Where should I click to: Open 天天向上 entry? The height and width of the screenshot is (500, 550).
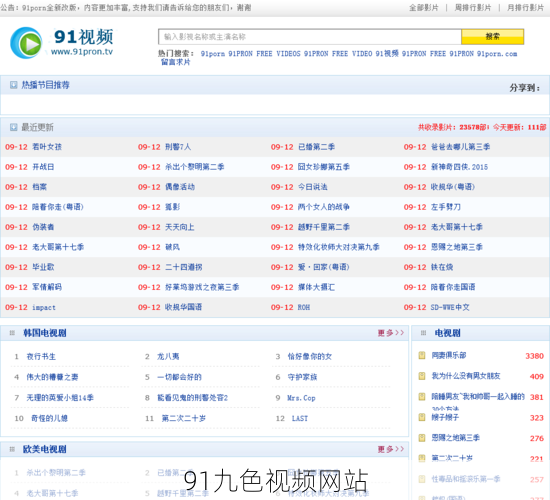[x=180, y=227]
